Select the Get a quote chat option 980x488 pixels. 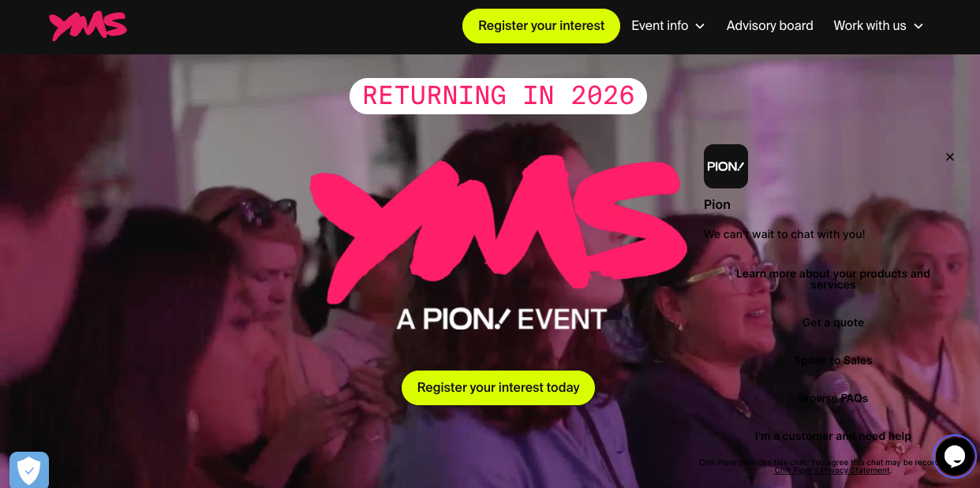(833, 322)
